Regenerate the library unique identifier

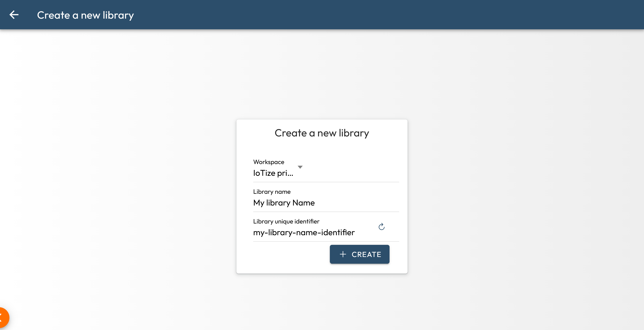pyautogui.click(x=381, y=227)
